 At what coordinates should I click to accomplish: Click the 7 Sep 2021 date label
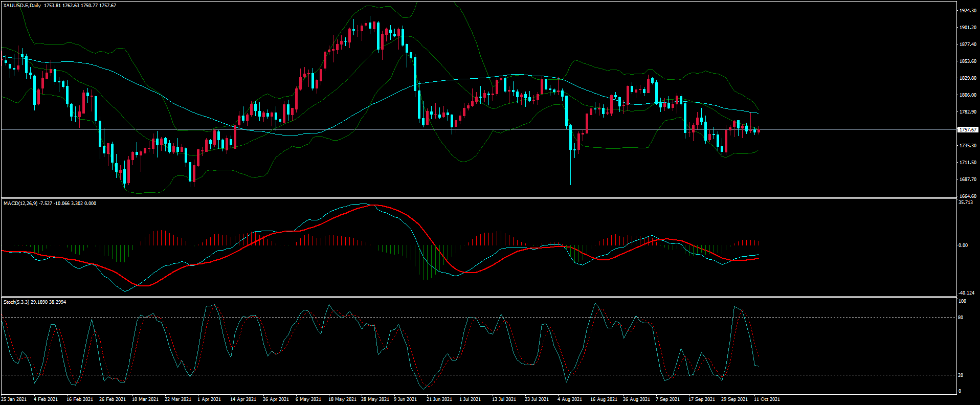(668, 399)
